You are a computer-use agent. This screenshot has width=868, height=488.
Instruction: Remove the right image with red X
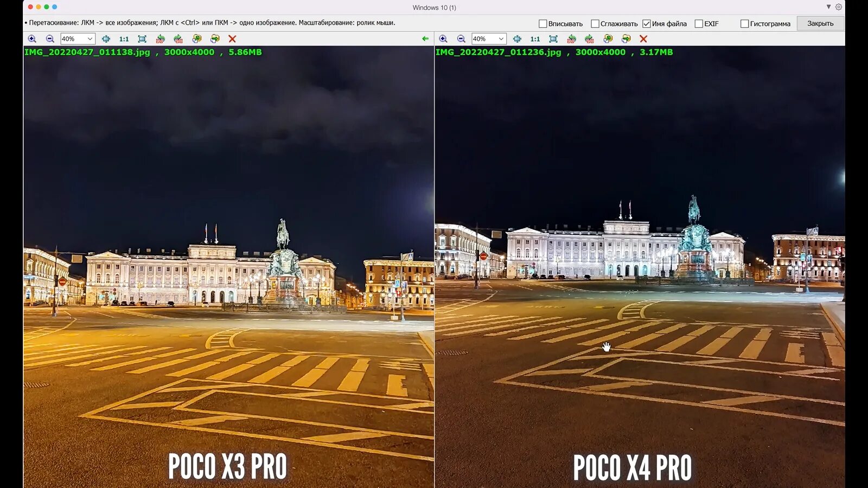pyautogui.click(x=643, y=39)
